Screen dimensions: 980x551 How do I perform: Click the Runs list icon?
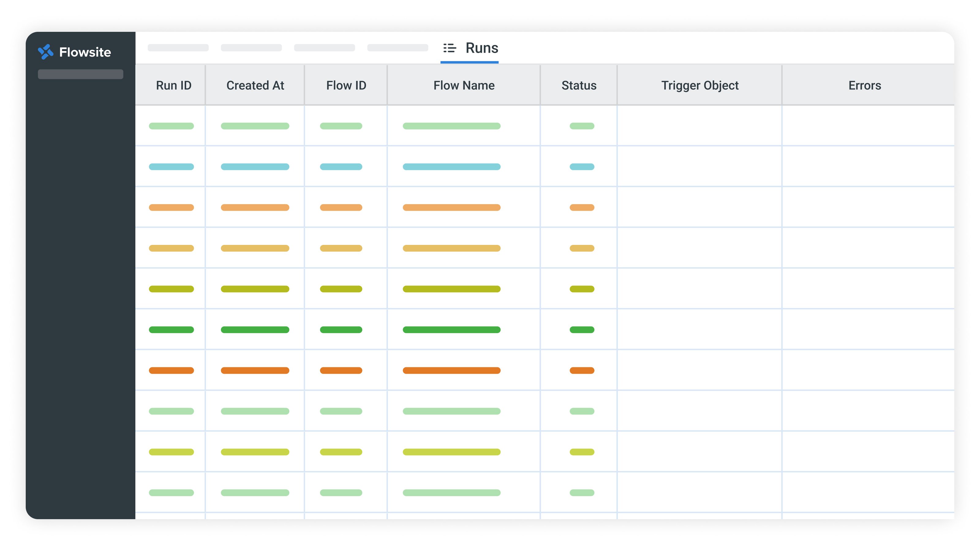click(x=449, y=48)
